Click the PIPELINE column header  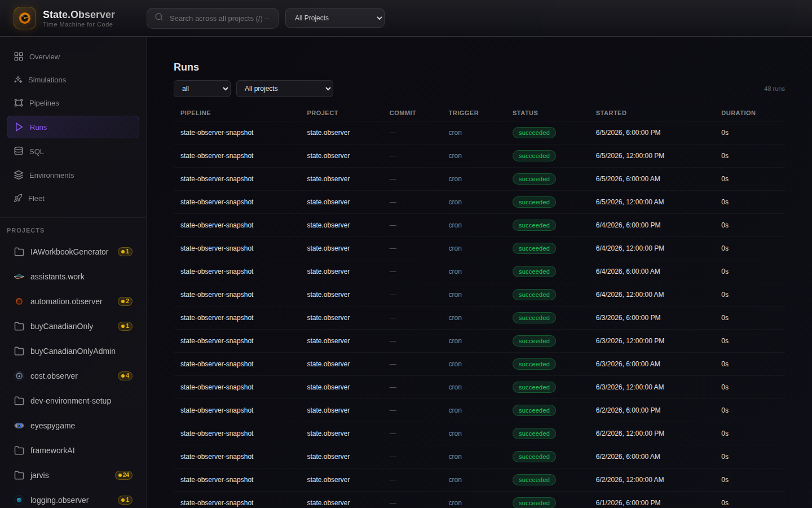196,113
